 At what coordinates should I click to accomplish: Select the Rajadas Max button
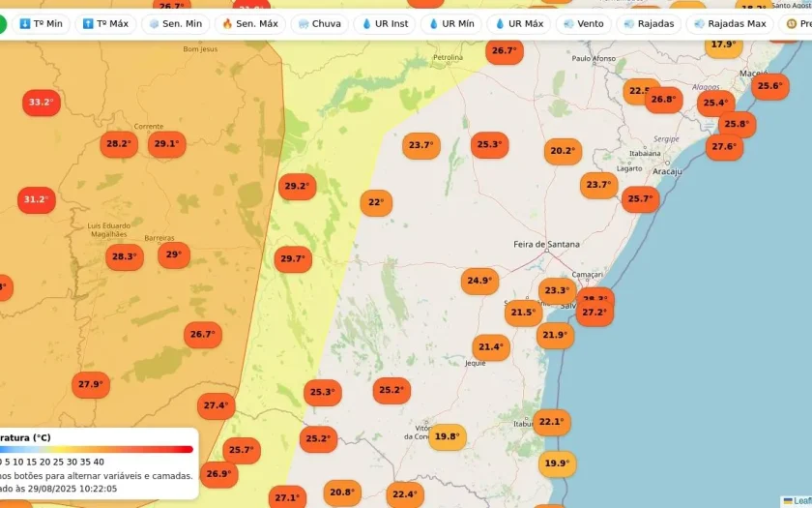pos(730,24)
